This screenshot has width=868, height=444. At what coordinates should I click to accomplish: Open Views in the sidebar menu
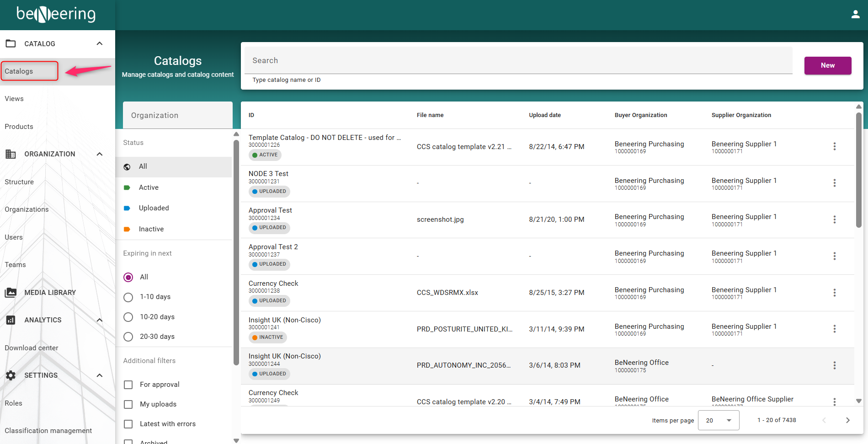coord(14,99)
